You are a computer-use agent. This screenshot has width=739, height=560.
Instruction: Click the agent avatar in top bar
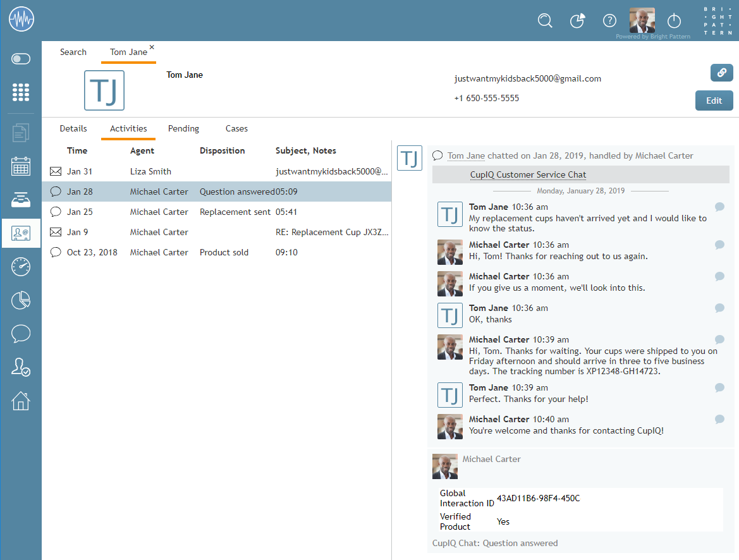(642, 20)
